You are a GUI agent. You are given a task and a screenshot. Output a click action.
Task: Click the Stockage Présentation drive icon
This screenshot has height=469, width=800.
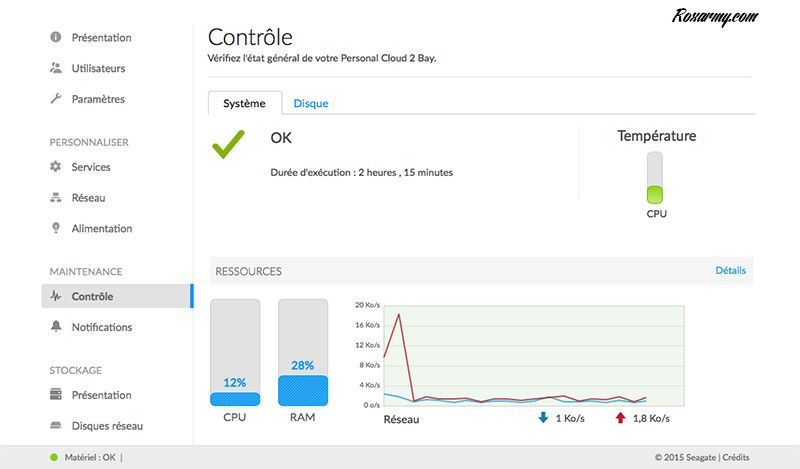(x=56, y=395)
